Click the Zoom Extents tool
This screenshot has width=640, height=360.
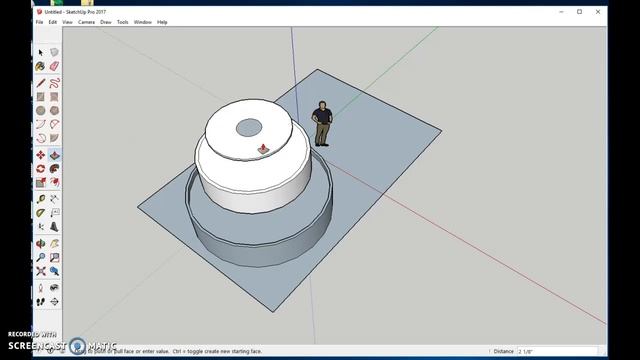[40, 271]
